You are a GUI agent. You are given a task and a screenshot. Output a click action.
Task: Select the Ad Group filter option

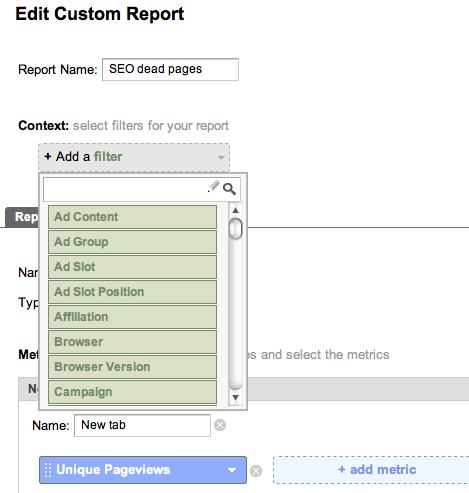tap(132, 242)
